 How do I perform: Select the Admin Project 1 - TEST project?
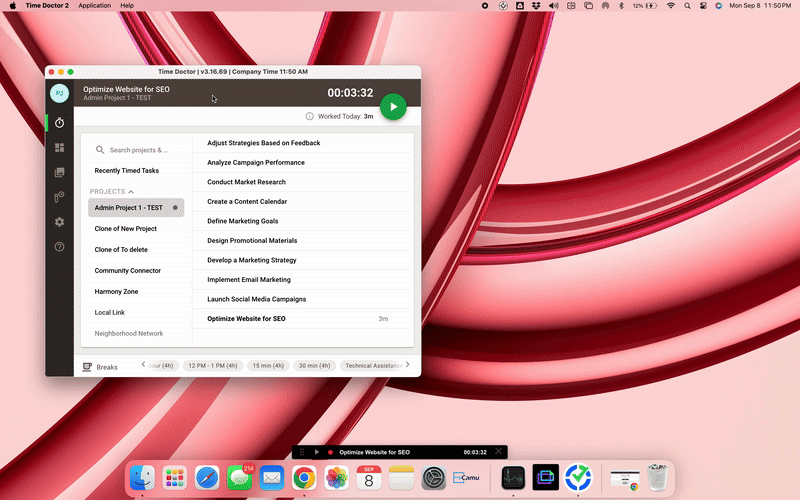click(136, 208)
